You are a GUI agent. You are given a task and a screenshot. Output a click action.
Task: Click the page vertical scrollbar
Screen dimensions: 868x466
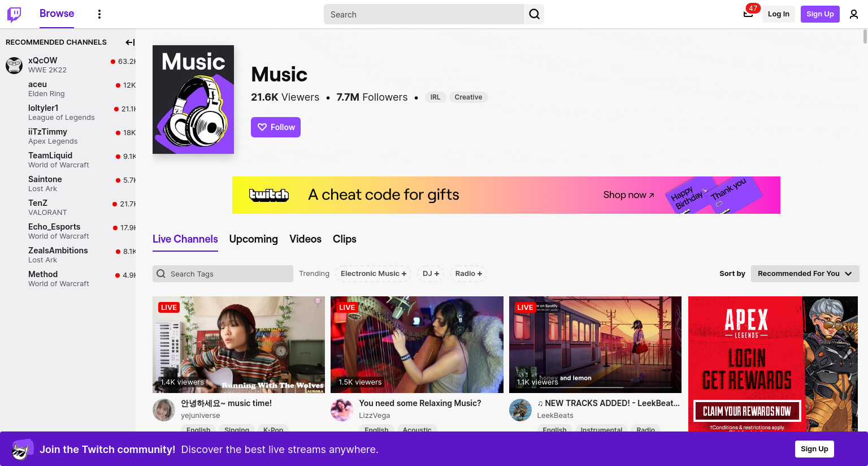point(865,37)
